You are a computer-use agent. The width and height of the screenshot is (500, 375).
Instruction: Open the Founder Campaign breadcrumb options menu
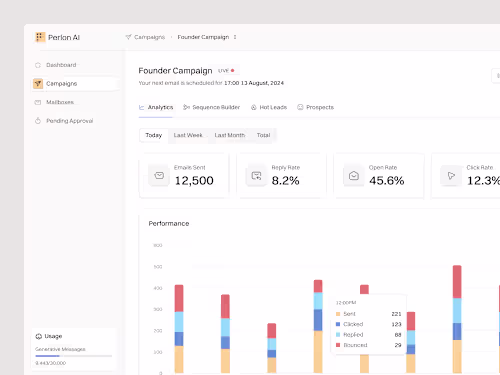click(235, 37)
